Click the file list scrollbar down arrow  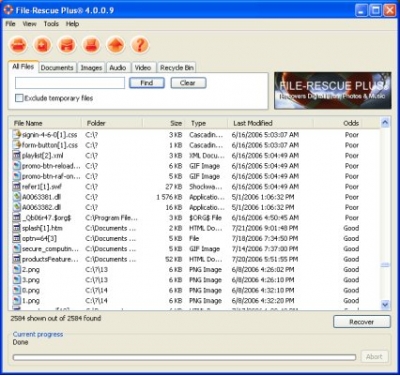[385, 304]
